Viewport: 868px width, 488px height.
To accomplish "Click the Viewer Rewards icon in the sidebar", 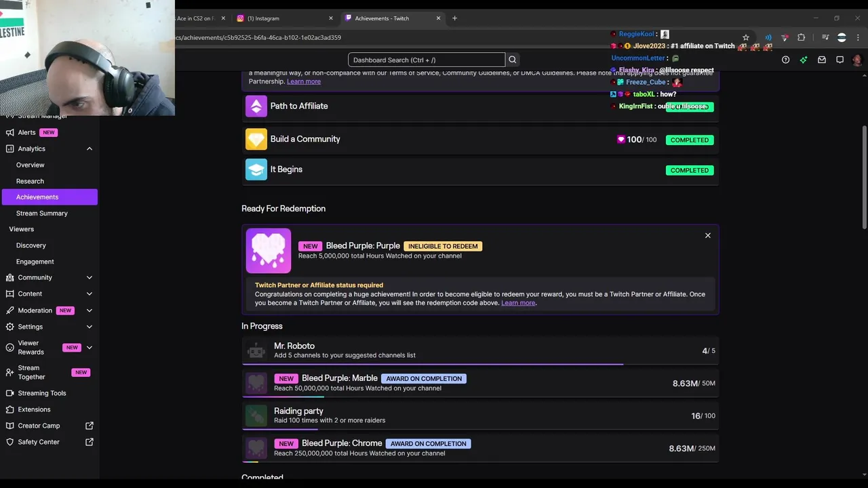I will (9, 348).
